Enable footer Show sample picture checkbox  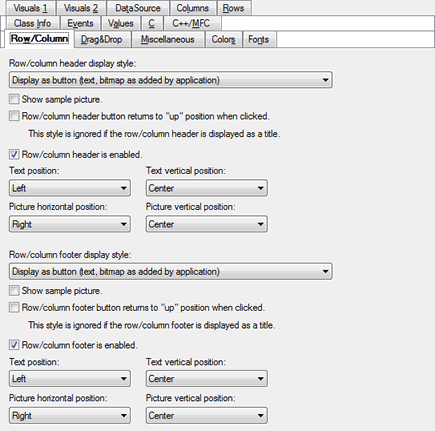14,290
